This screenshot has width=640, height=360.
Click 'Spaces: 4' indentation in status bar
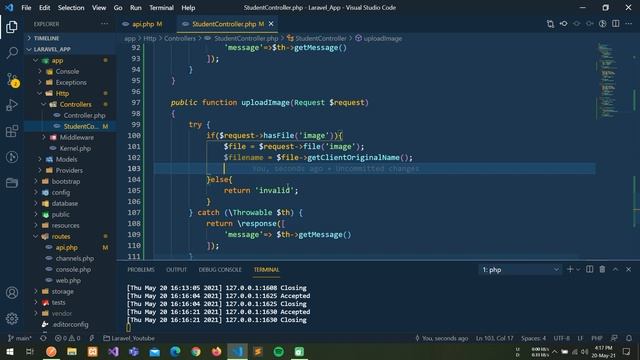click(533, 338)
